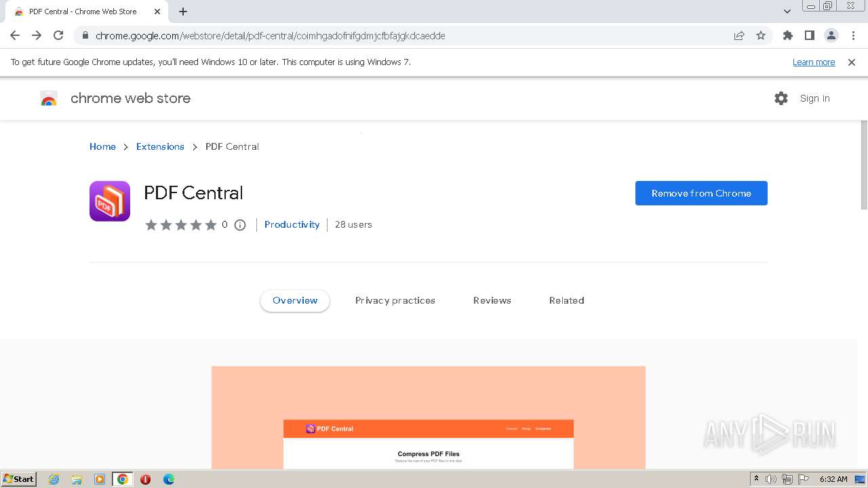Go to Extensions breadcrumb
Viewport: 868px width, 488px height.
coord(160,146)
